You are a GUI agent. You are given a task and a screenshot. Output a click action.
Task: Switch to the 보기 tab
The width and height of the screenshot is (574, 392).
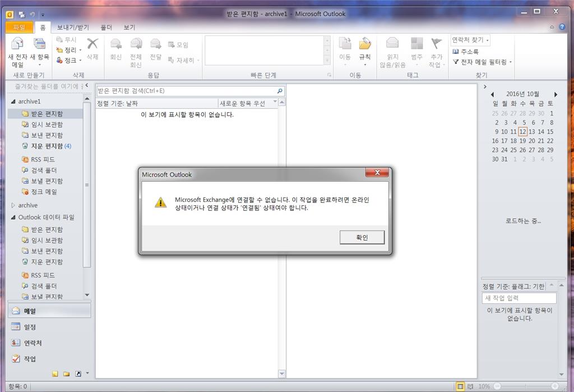click(x=129, y=27)
